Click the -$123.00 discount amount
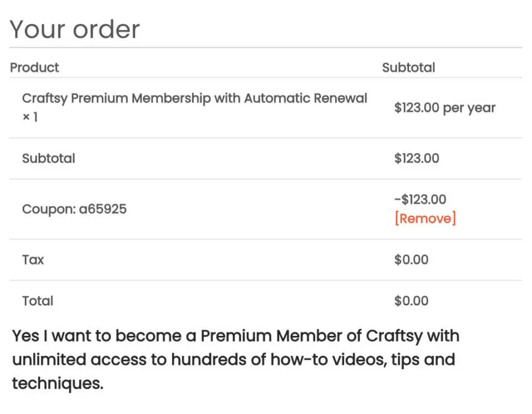The width and height of the screenshot is (532, 414). click(420, 199)
